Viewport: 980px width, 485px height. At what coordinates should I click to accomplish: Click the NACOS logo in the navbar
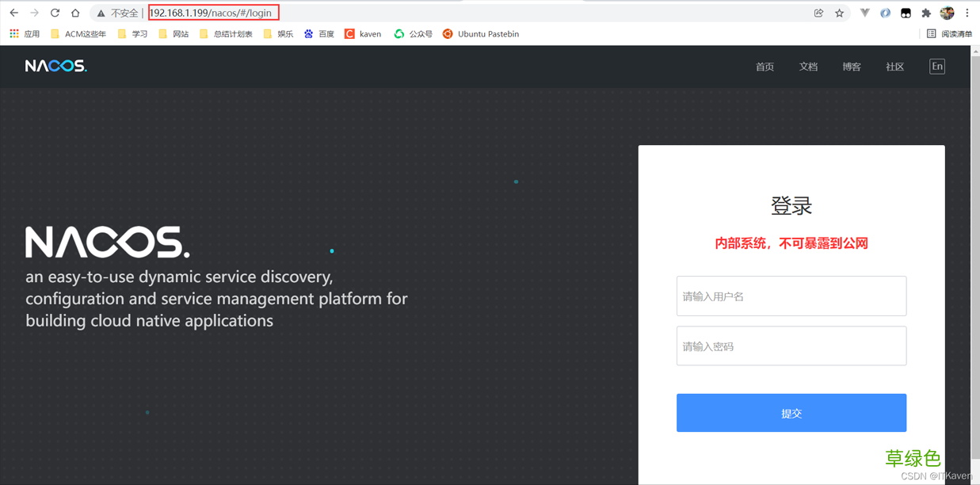(55, 66)
